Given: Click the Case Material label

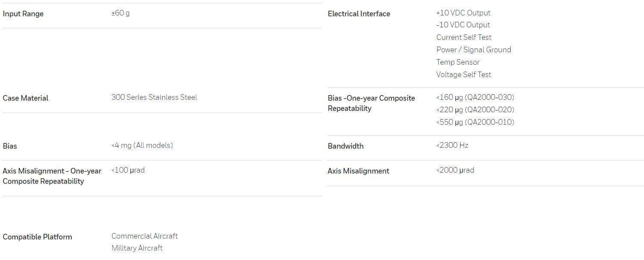Looking at the screenshot, I should [x=26, y=98].
